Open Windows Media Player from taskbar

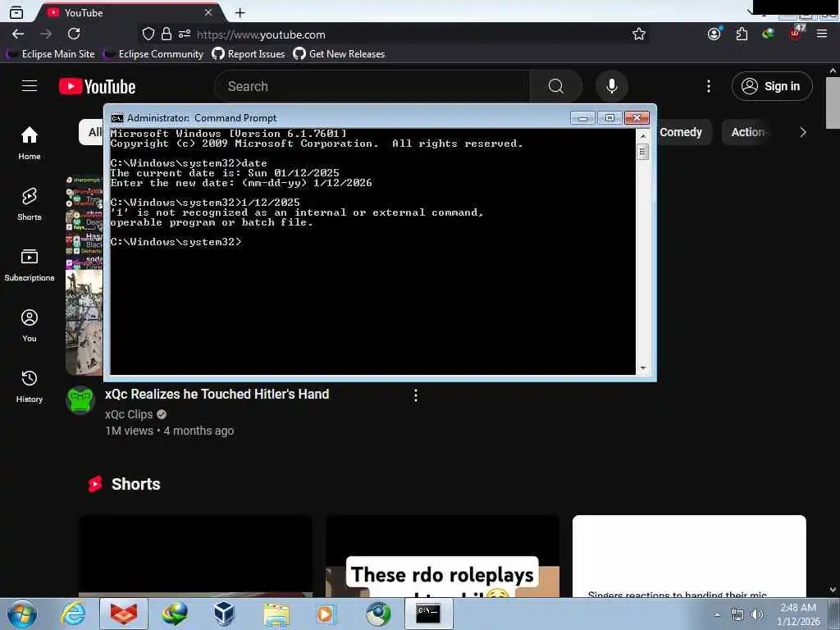tap(325, 614)
